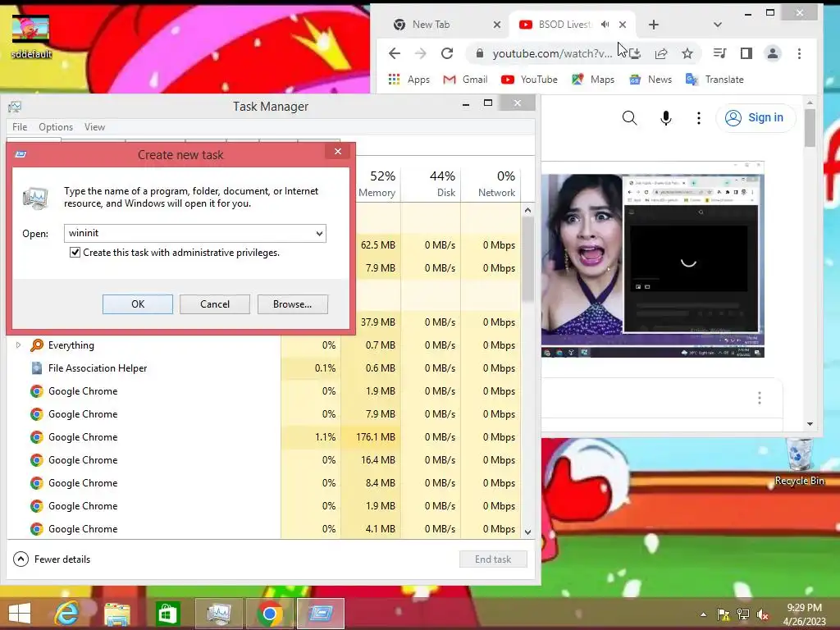
Task: Open video card options three-dot icon
Action: [759, 398]
